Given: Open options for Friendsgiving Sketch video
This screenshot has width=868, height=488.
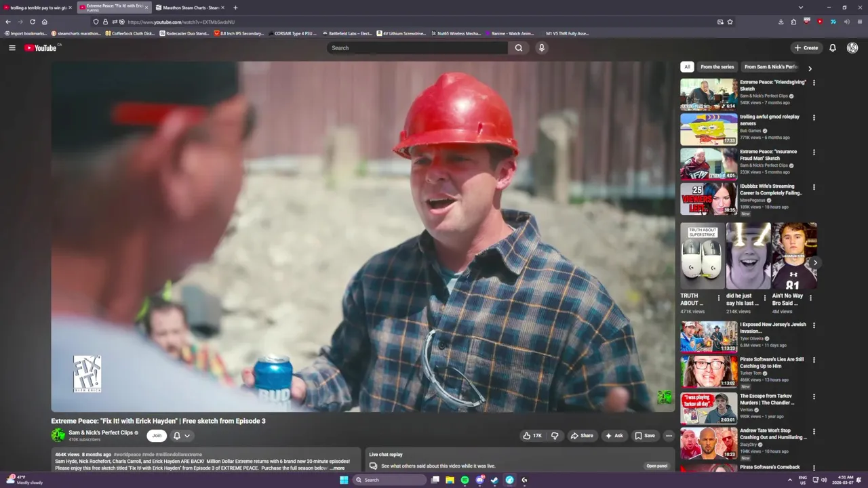Looking at the screenshot, I should pyautogui.click(x=814, y=83).
